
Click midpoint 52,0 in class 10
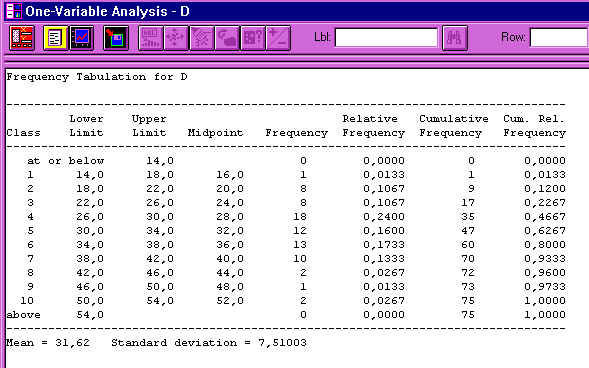click(x=230, y=301)
